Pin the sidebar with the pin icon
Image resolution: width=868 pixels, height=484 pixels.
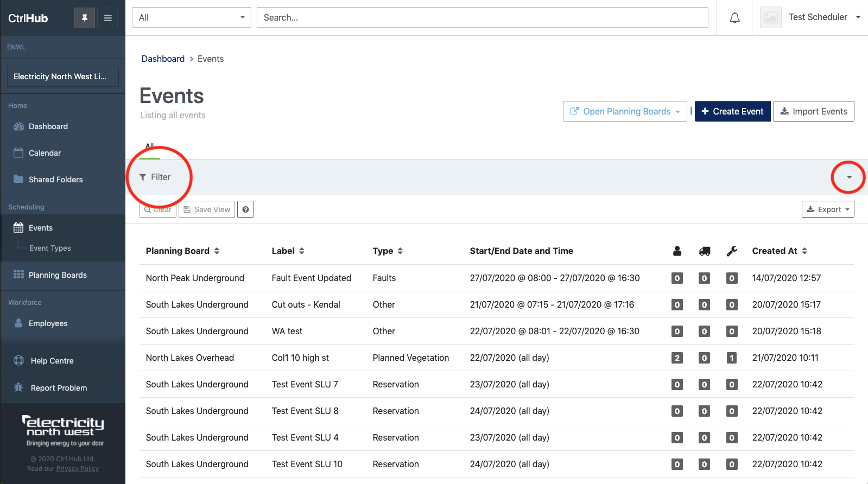tap(85, 18)
